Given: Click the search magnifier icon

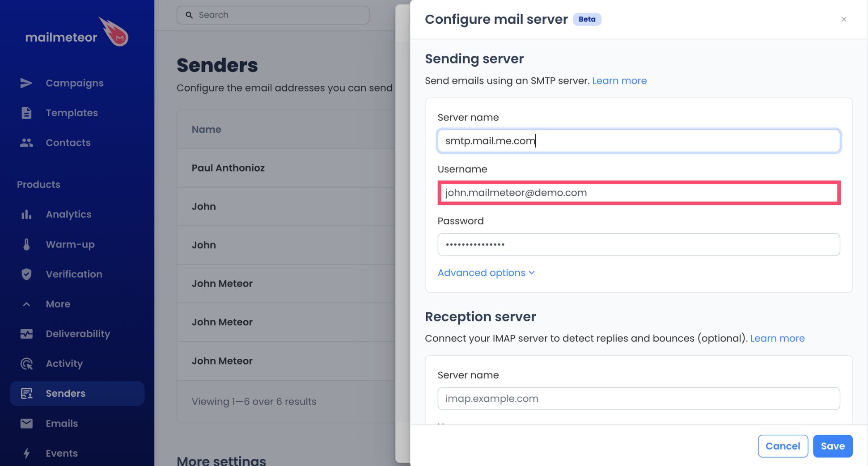Looking at the screenshot, I should pos(189,15).
